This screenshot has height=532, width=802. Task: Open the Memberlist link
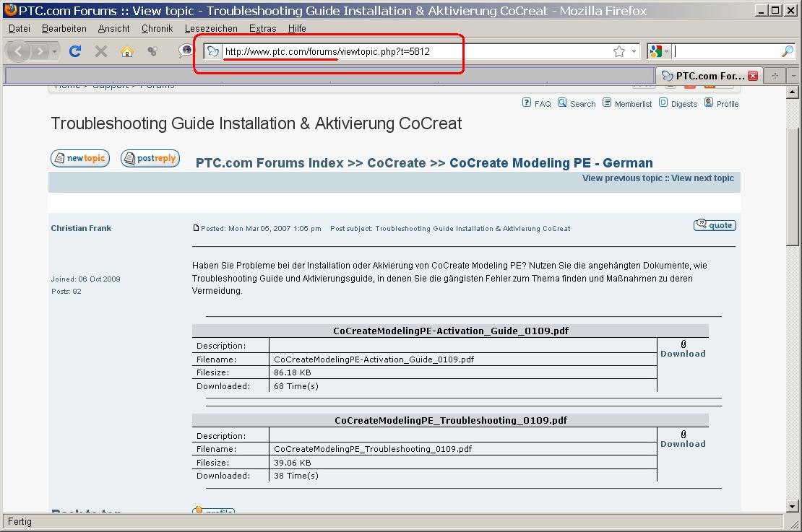(633, 104)
